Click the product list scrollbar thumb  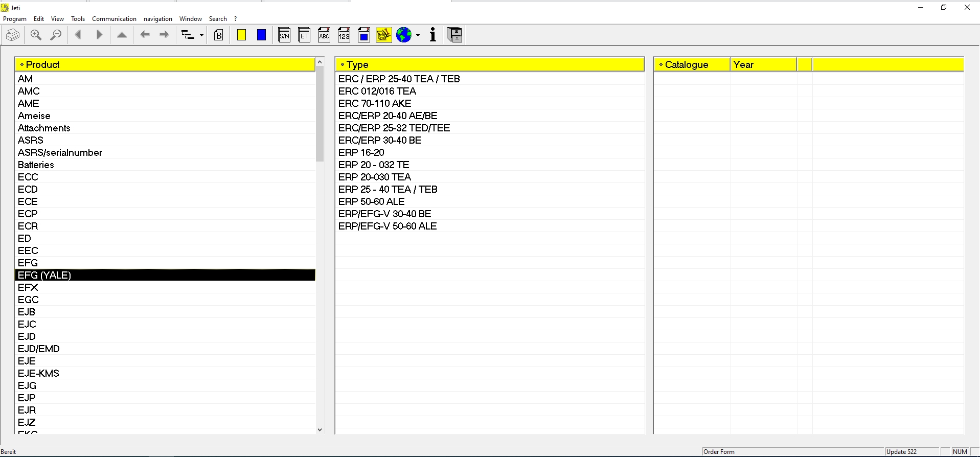[320, 113]
